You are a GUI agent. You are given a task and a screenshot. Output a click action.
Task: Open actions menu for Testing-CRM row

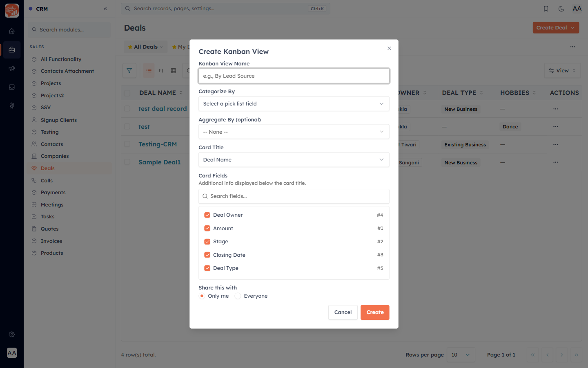[x=555, y=145]
